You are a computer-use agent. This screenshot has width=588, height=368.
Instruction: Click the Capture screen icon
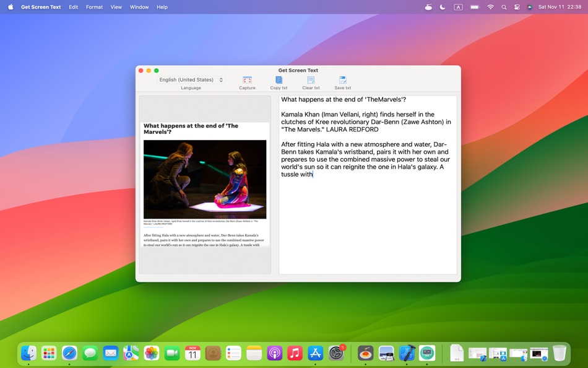tap(247, 80)
